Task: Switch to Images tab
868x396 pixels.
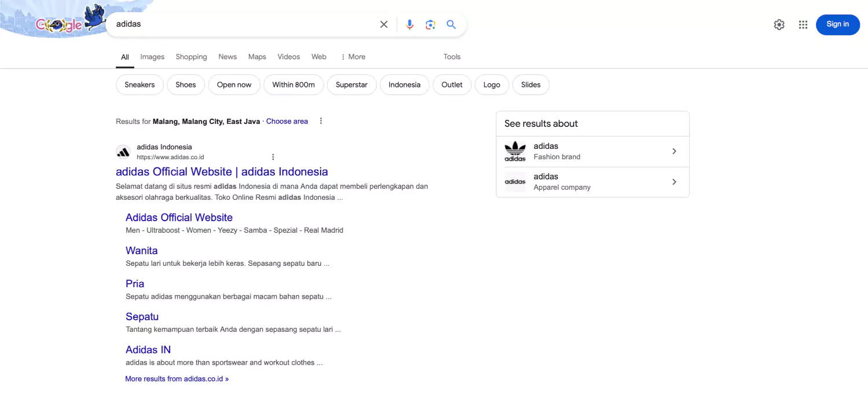Action: click(x=152, y=57)
